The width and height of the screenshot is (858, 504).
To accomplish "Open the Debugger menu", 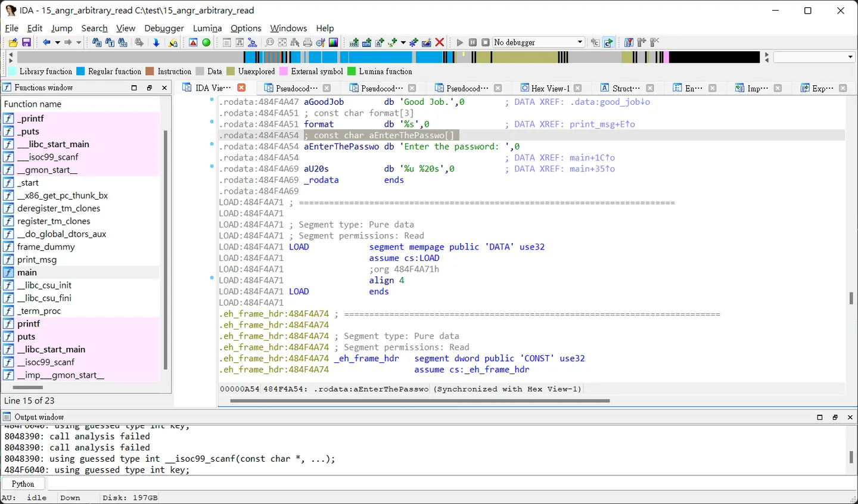I will 164,28.
